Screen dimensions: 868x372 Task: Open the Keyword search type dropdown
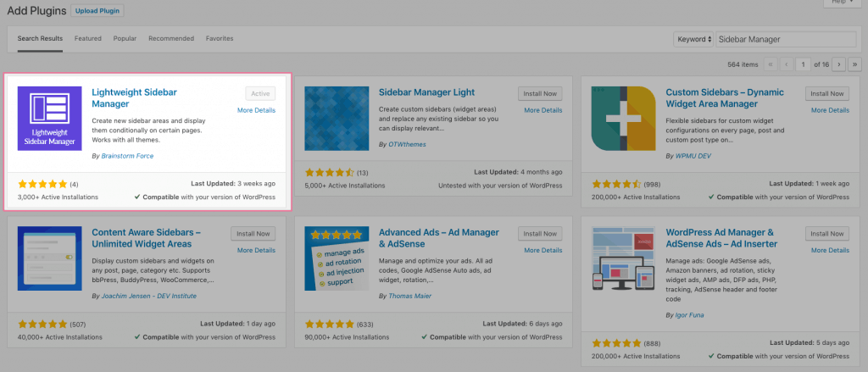tap(693, 39)
